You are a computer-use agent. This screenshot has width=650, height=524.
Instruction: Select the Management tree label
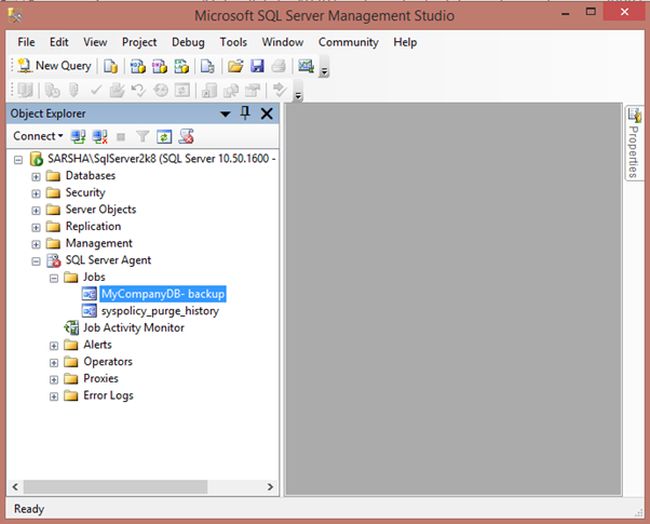(x=99, y=243)
